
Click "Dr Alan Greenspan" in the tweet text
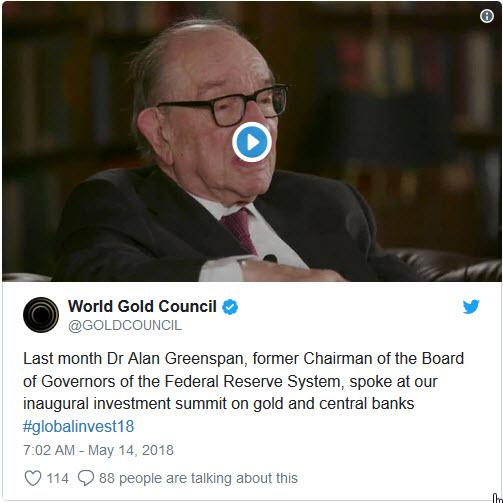pyautogui.click(x=177, y=359)
